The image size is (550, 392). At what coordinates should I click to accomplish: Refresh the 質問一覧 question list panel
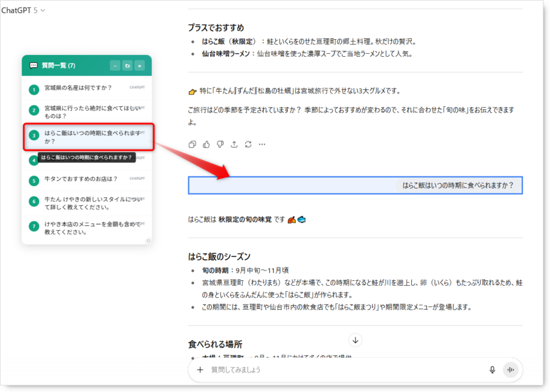pos(127,65)
